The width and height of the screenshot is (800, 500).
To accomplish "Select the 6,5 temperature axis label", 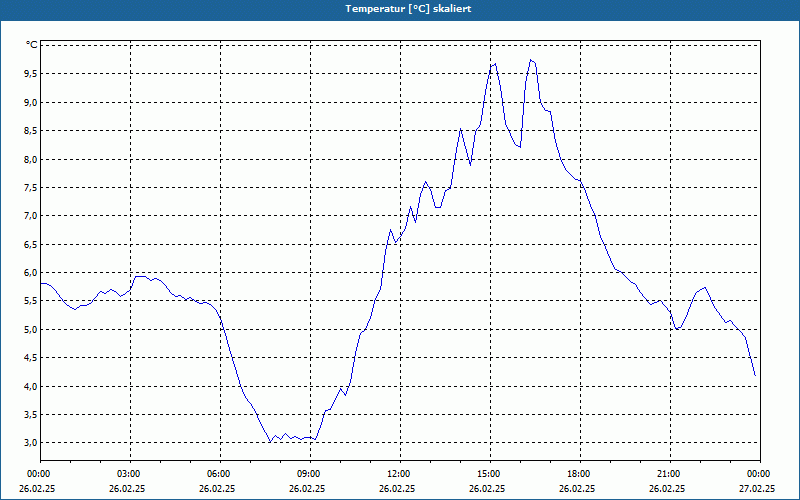I will 30,244.
